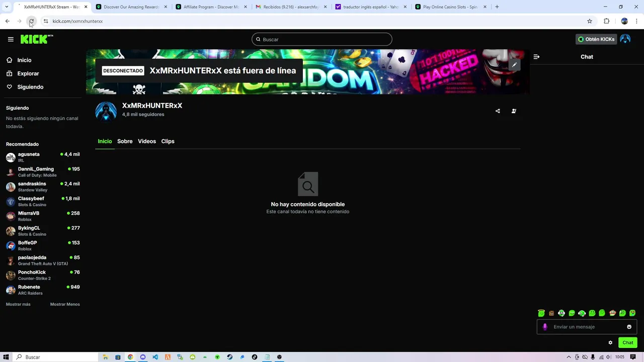This screenshot has height=362, width=644.
Task: Switch to the Videos tab
Action: [x=147, y=141]
